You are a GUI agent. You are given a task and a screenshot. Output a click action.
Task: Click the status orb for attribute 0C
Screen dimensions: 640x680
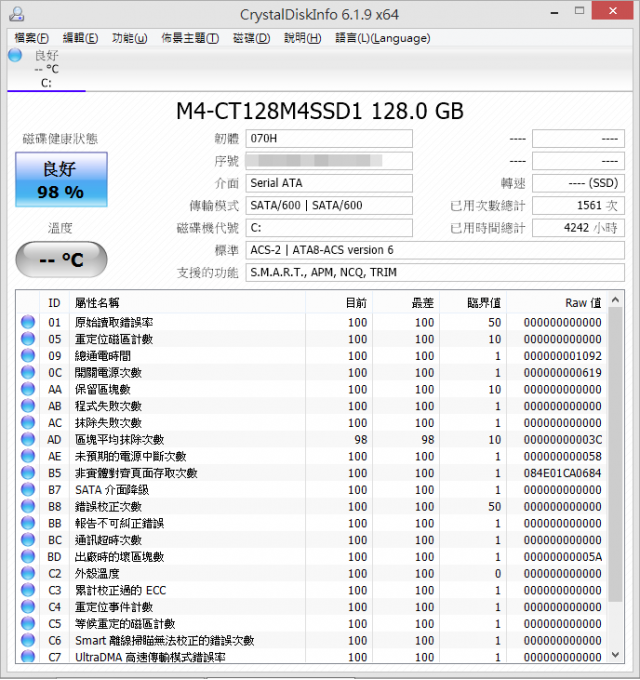click(28, 372)
